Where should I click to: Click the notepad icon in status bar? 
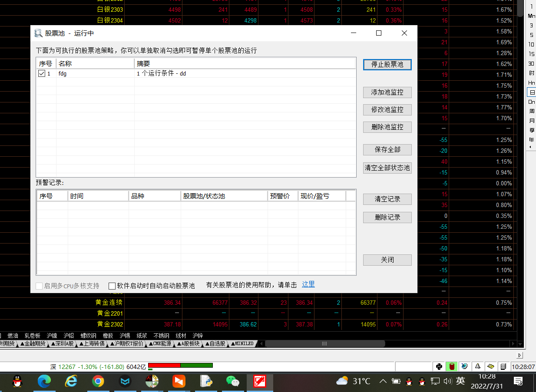503,366
